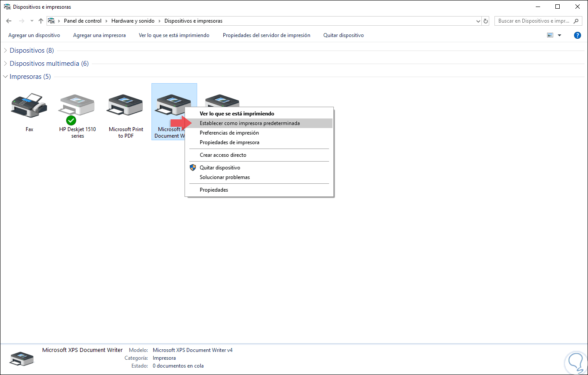Click the title bar Dispositivos e impresoras icon

pos(7,7)
